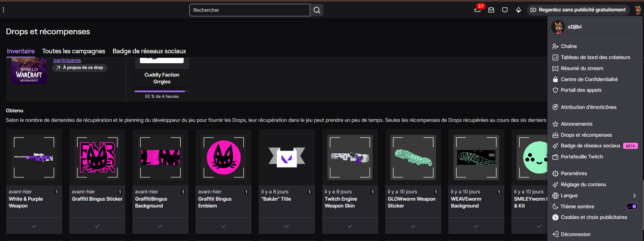Screen dimensions: 644x241
Task: Open the notifications inbox icon
Action: tap(477, 10)
